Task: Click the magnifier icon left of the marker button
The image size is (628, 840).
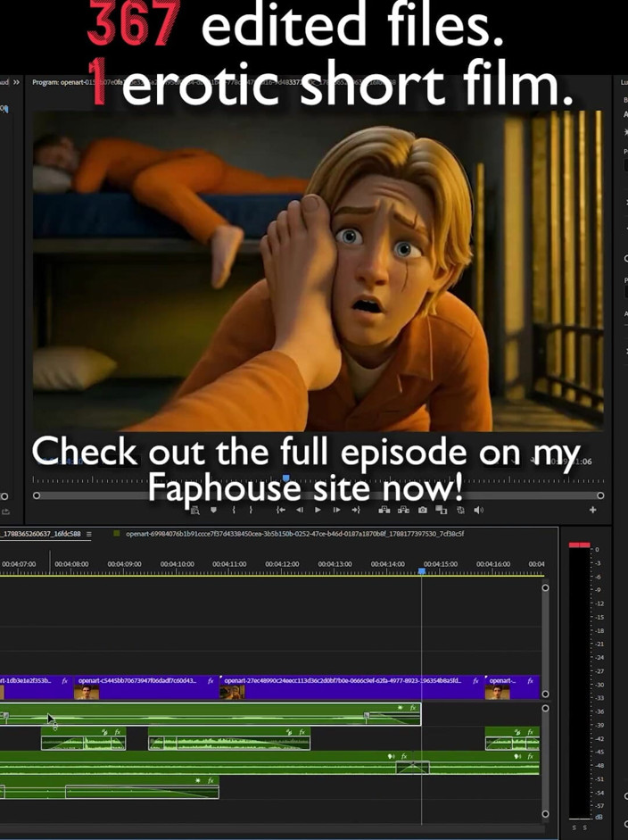Action: point(195,510)
